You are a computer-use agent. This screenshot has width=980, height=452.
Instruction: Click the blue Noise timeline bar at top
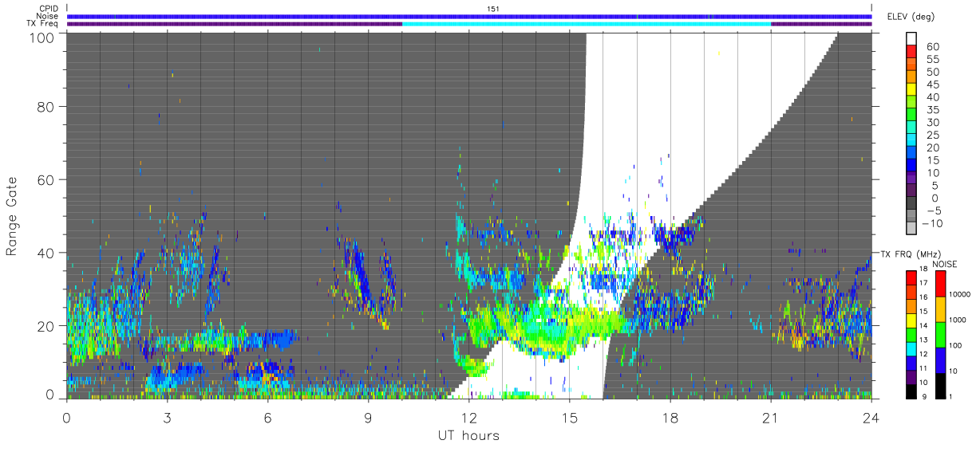click(x=469, y=16)
